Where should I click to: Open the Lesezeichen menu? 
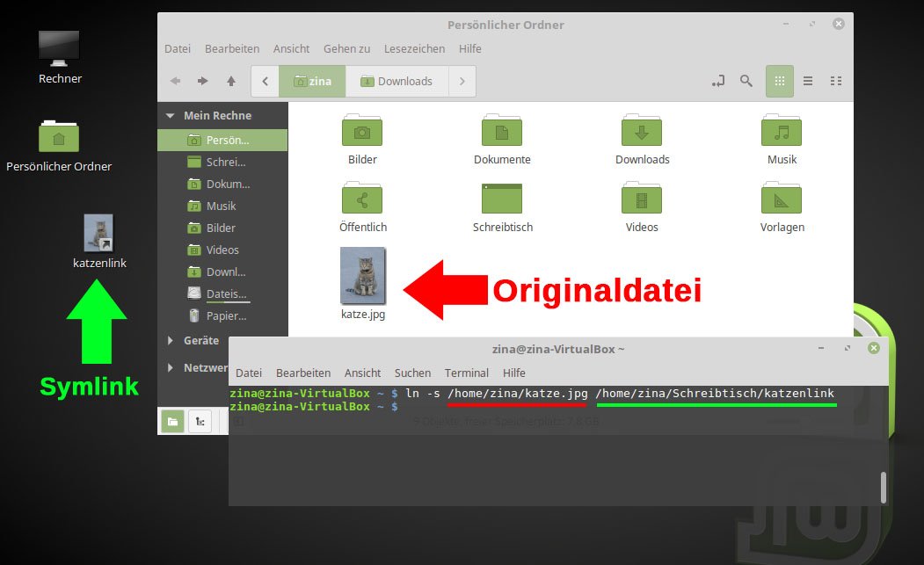click(x=414, y=48)
